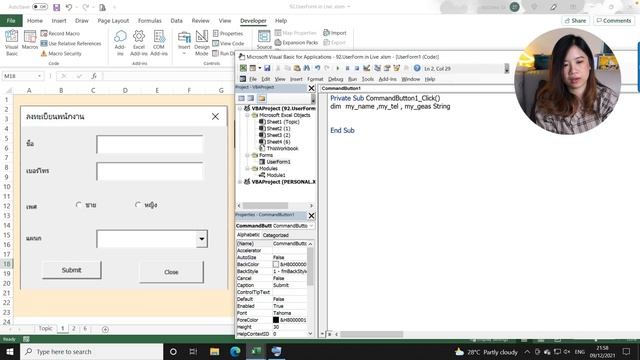640x360 pixels.
Task: Collapse the VBAProject (92.UserForm) tree node
Action: click(240, 108)
